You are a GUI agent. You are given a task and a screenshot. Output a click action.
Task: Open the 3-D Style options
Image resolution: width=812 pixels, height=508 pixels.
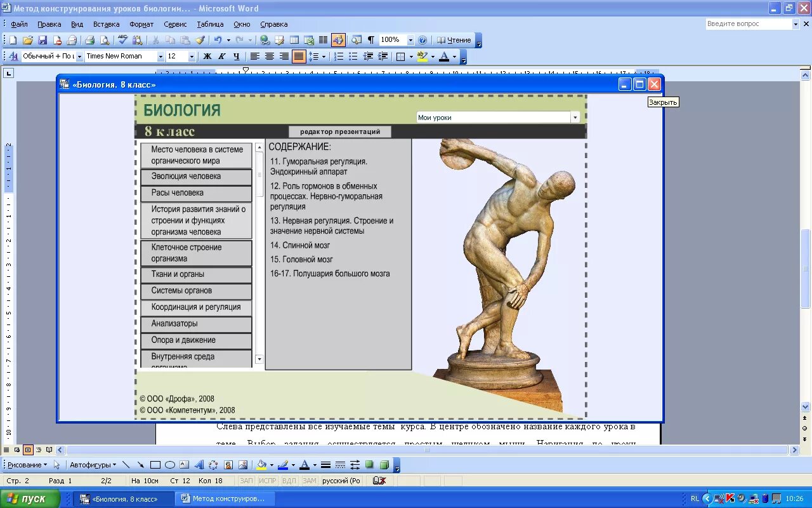click(384, 465)
